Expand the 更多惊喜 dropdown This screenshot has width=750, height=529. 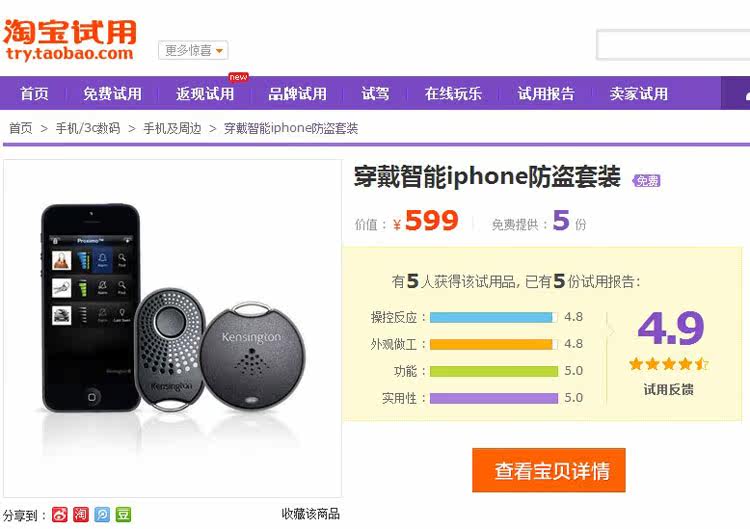coord(193,50)
